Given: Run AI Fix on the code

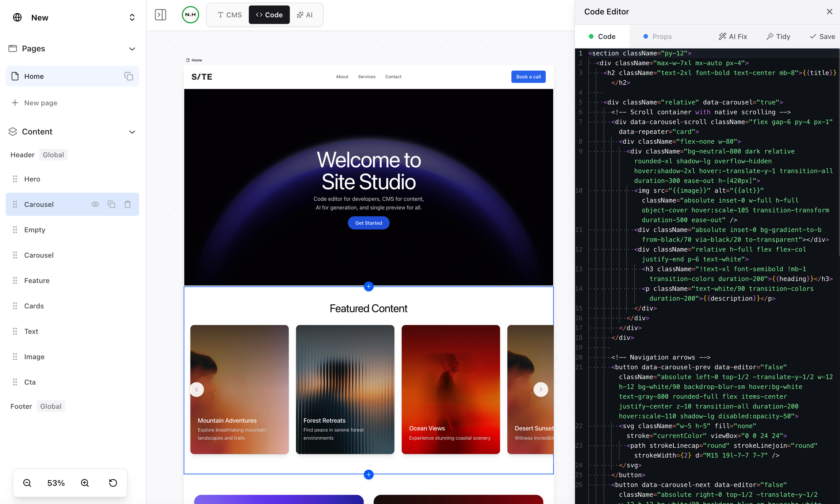Looking at the screenshot, I should [x=733, y=36].
